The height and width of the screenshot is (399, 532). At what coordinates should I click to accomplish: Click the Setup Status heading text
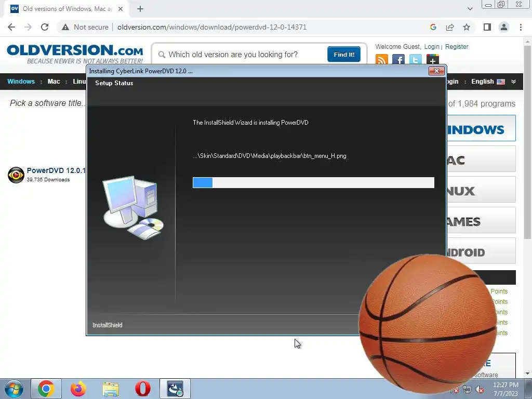point(114,83)
